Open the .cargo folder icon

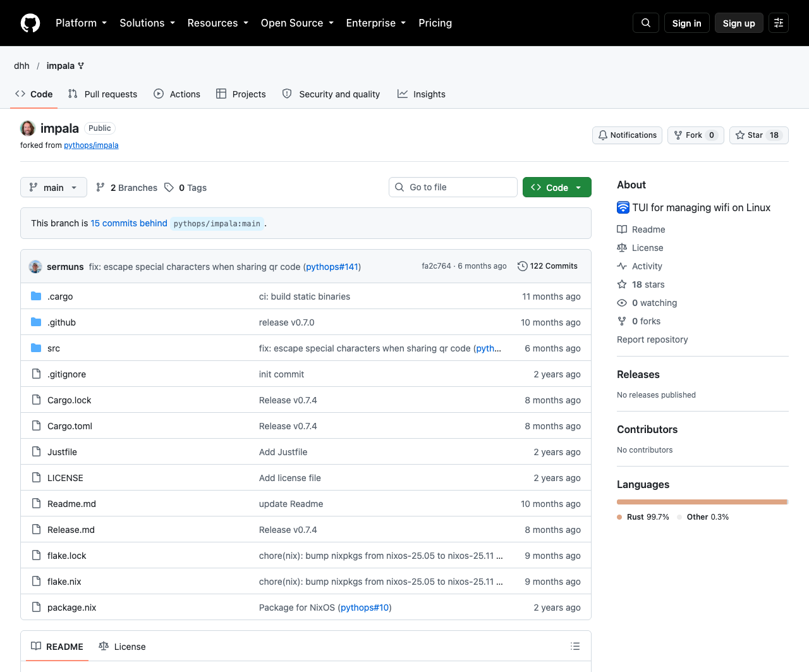(x=36, y=296)
